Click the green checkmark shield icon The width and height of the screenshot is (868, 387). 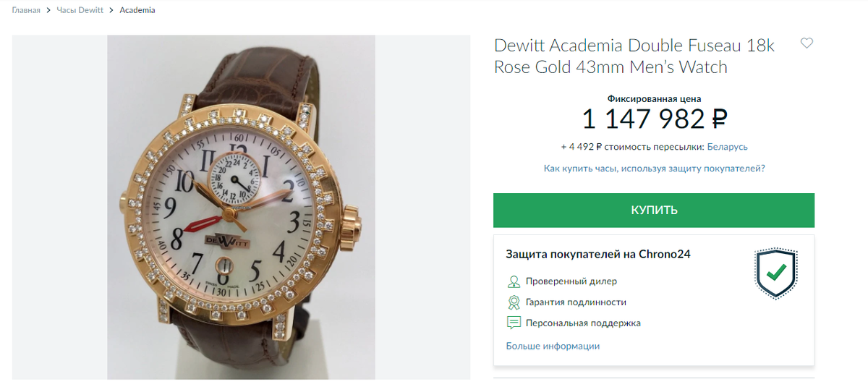(x=775, y=273)
